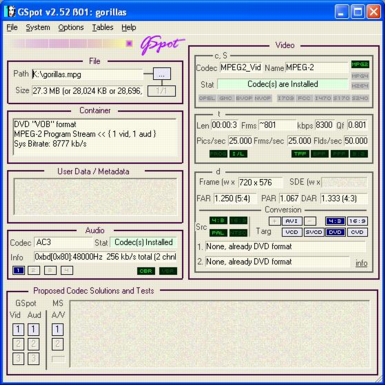Choose the VCD target format
Image resolution: width=386 pixels, height=386 pixels.
coord(292,232)
